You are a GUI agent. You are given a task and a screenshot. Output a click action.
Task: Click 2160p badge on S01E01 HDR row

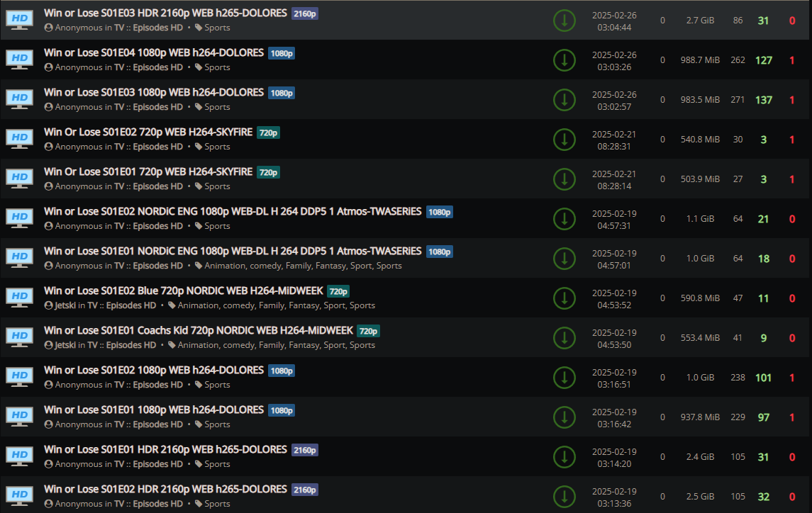(304, 450)
